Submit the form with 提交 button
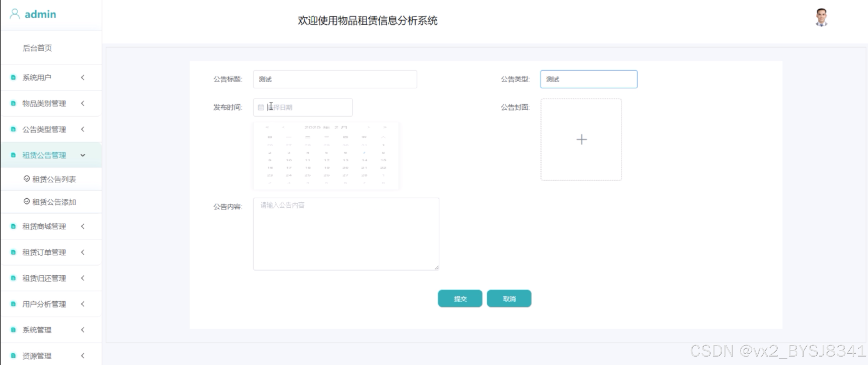 tap(460, 299)
